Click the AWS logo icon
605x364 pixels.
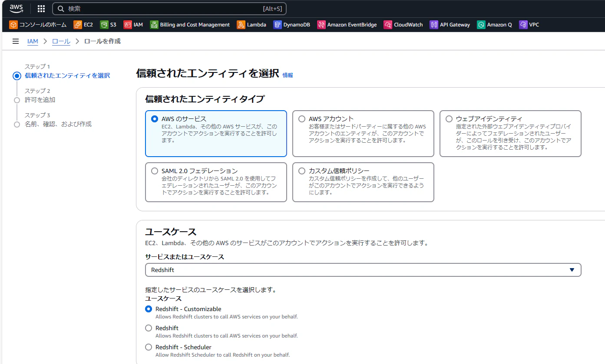pos(17,8)
